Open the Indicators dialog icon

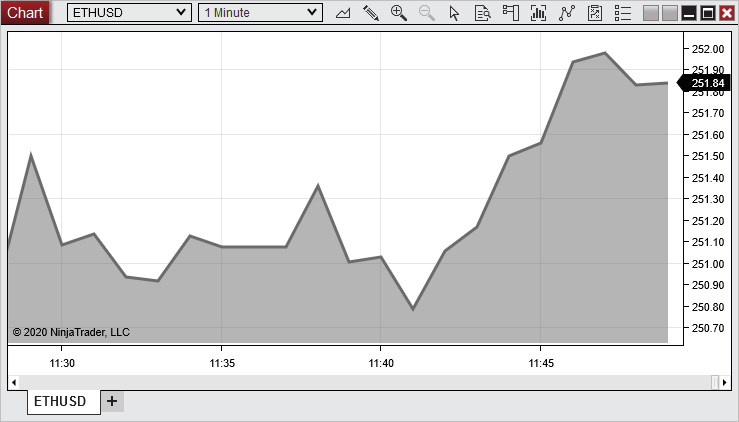click(539, 13)
